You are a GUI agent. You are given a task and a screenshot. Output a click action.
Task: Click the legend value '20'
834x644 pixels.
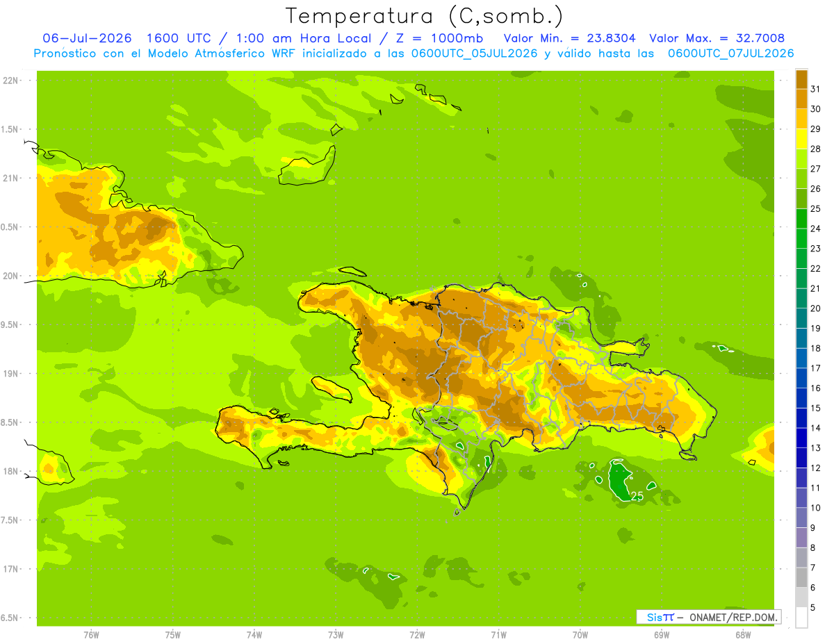click(x=816, y=308)
